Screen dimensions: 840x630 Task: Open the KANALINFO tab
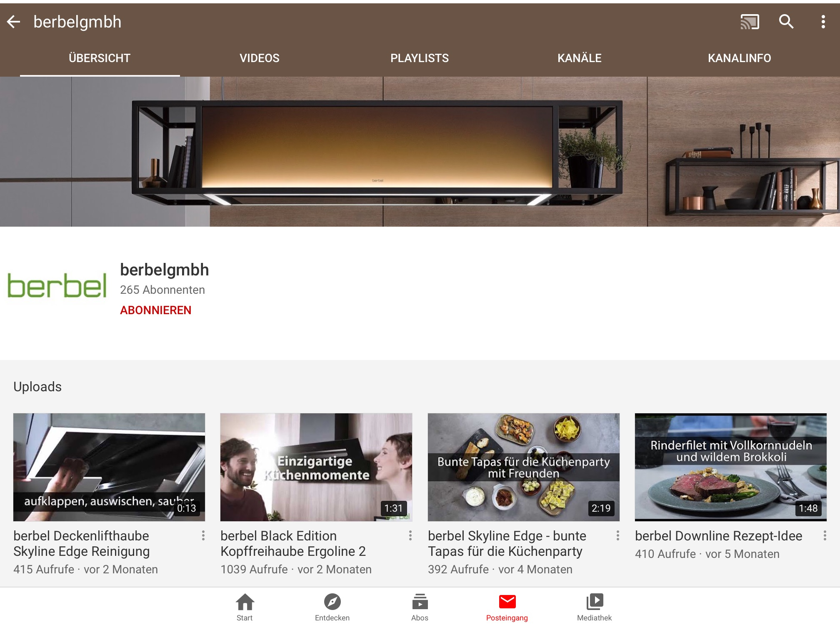[739, 58]
